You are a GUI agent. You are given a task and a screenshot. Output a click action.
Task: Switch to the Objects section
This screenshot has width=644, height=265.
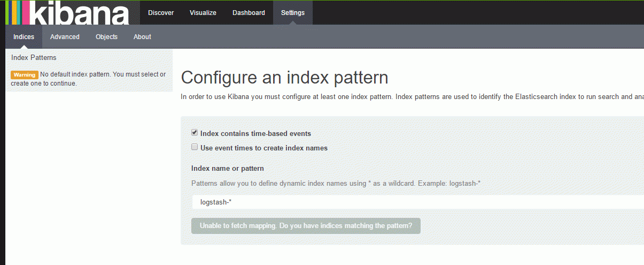106,37
